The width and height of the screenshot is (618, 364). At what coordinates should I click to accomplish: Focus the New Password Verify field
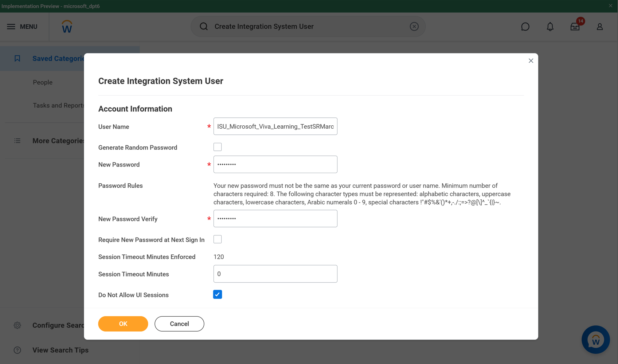point(275,219)
